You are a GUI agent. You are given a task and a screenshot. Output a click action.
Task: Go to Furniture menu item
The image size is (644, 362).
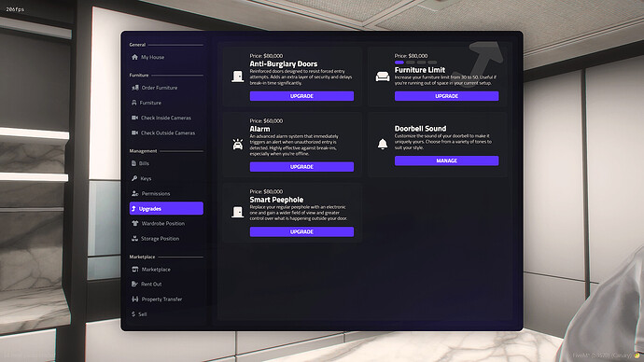166,103
